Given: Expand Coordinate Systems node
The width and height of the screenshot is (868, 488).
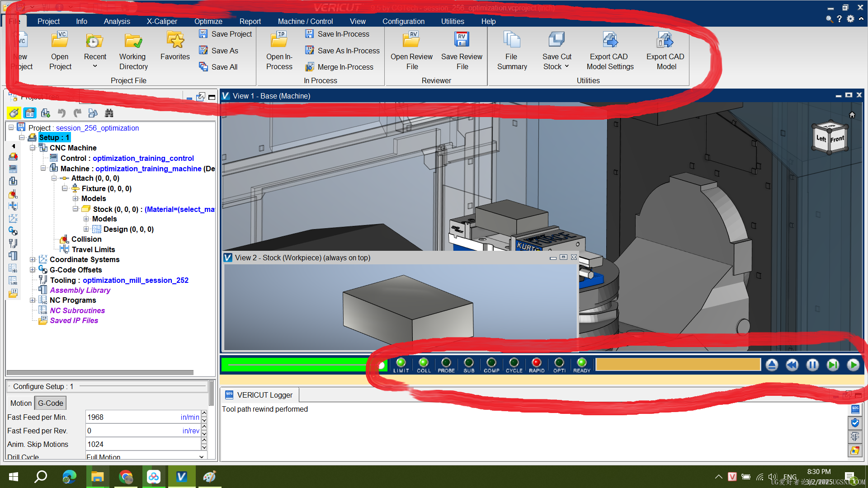Looking at the screenshot, I should tap(32, 259).
